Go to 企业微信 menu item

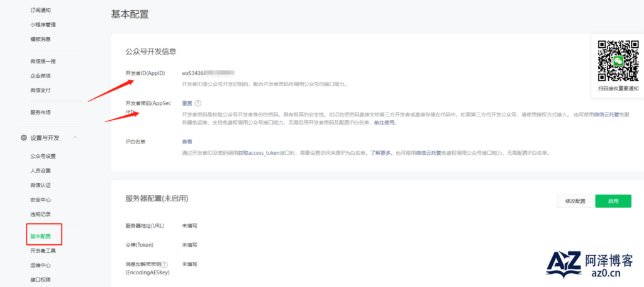(40, 76)
